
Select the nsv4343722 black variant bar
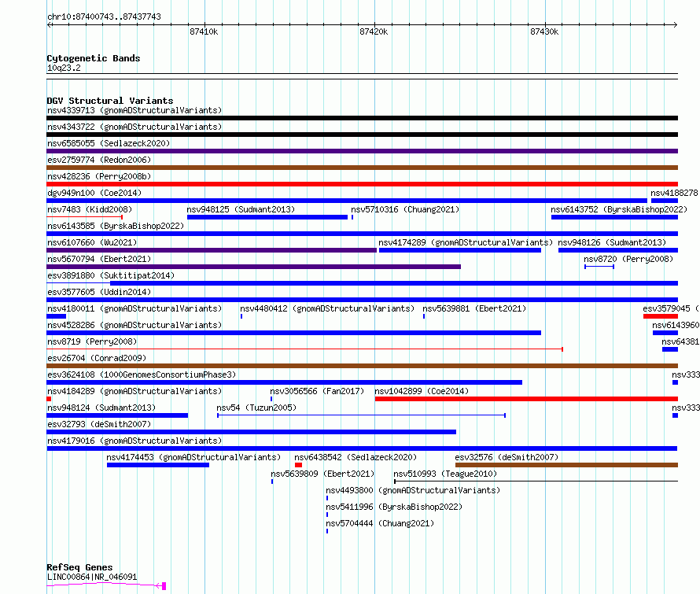pos(362,135)
